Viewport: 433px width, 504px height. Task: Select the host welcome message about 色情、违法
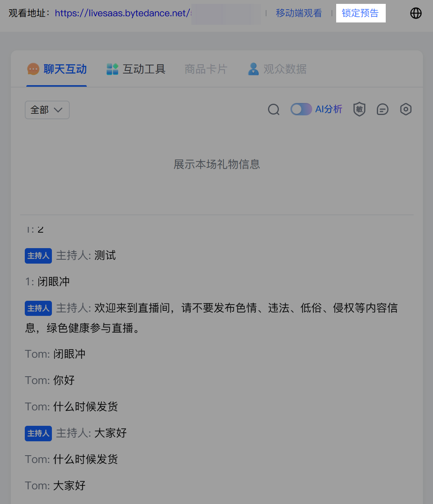[211, 318]
